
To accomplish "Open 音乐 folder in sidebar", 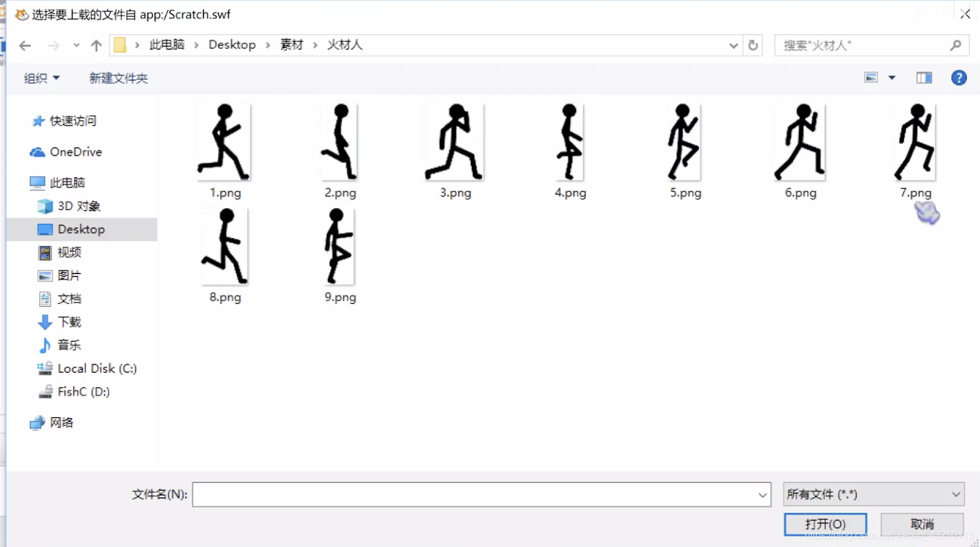I will click(60, 345).
